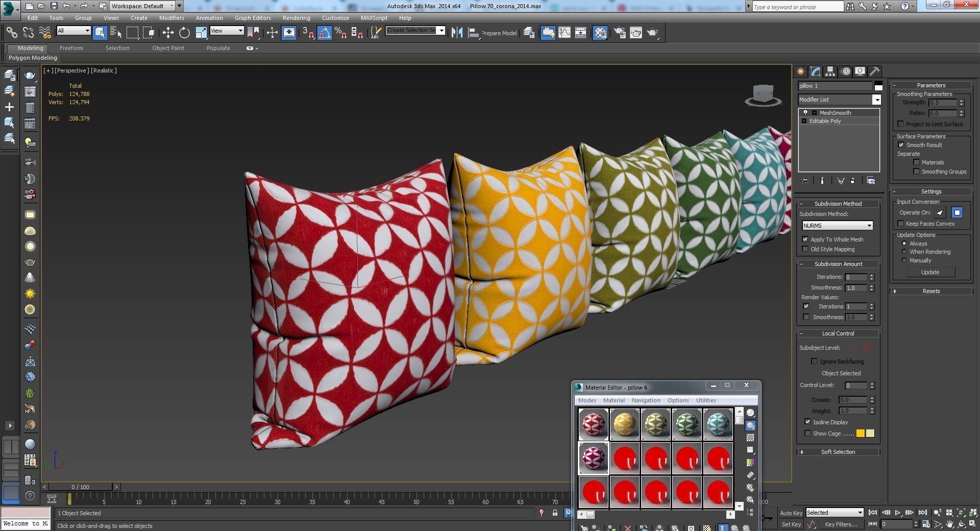
Task: Select the Move tool in main toolbar
Action: click(168, 33)
